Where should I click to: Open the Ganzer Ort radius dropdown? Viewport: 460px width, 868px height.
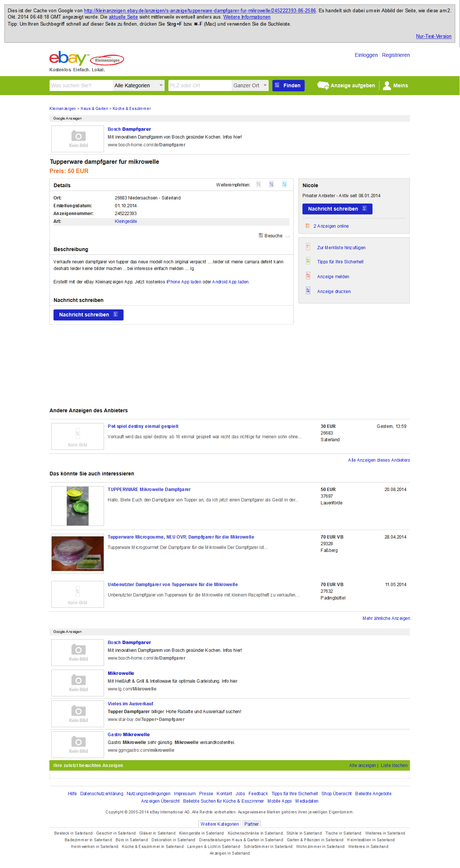(250, 85)
